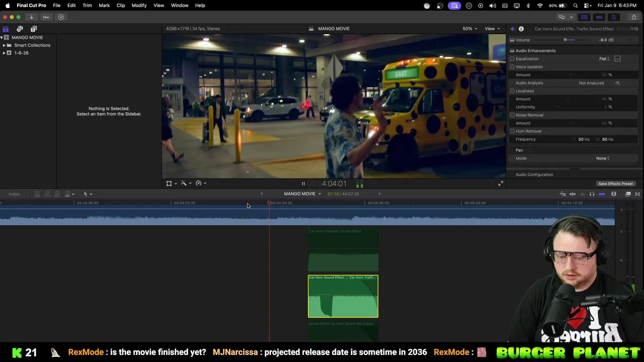Open the Equalization graphic EQ editor icon

pos(617,59)
